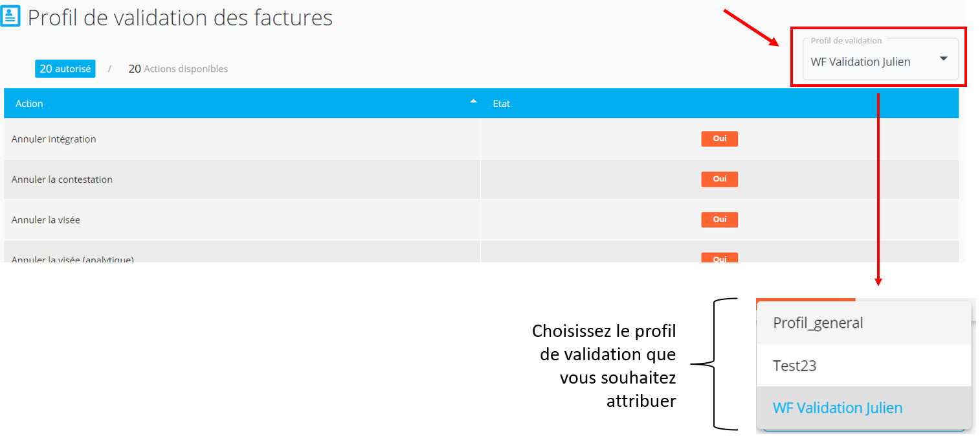Open the Profil de validation dropdown arrow

pyautogui.click(x=943, y=59)
